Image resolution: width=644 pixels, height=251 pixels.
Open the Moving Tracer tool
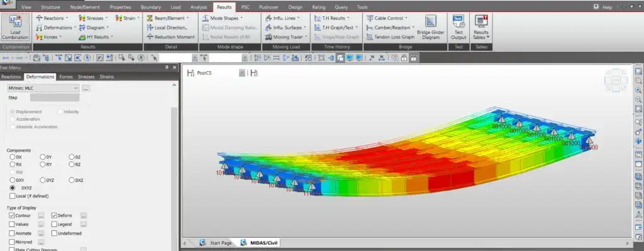[286, 37]
